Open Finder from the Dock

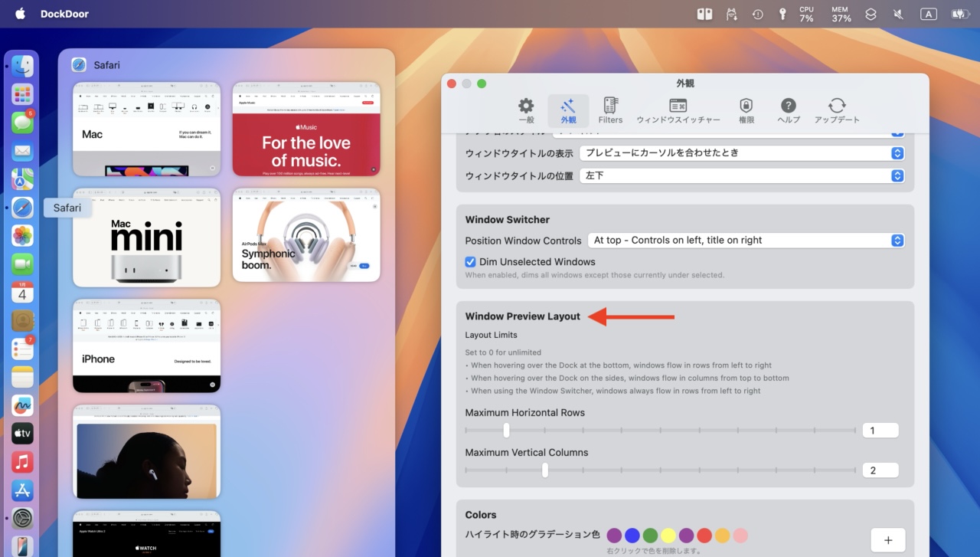click(22, 66)
